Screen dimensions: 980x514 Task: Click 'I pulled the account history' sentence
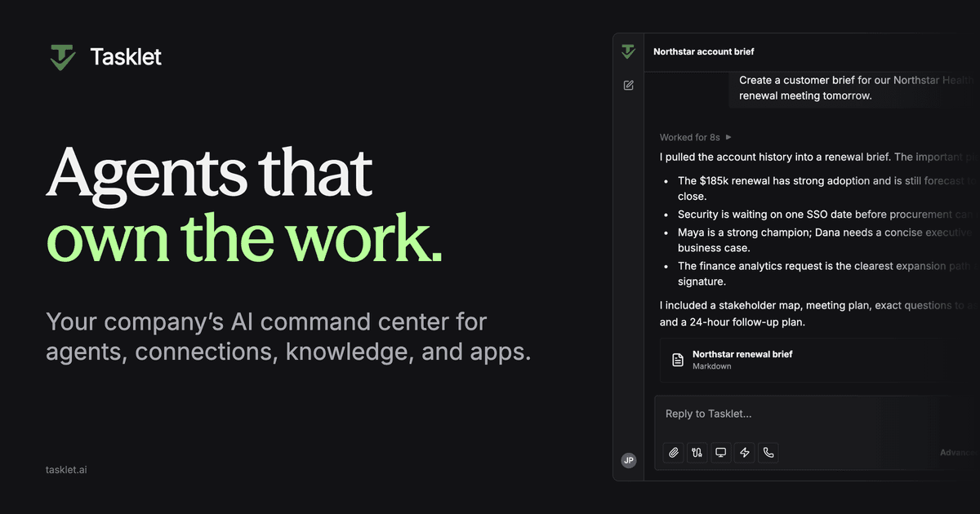[x=820, y=157]
